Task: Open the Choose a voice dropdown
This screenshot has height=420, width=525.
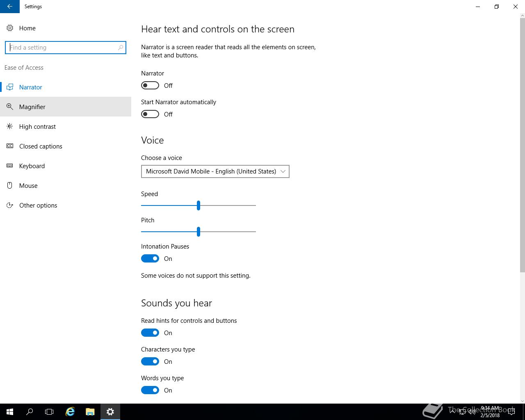Action: click(x=215, y=171)
